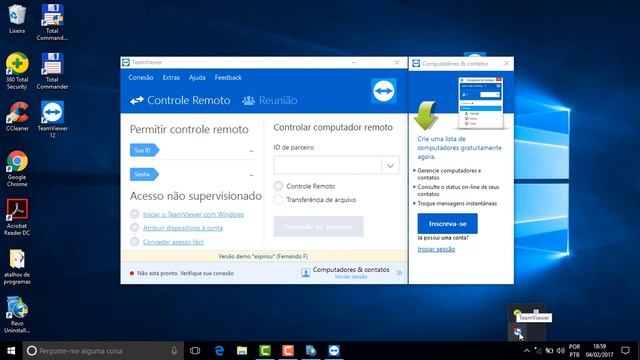
Task: Select the TeamViewer 12 desktop shortcut
Action: [52, 120]
